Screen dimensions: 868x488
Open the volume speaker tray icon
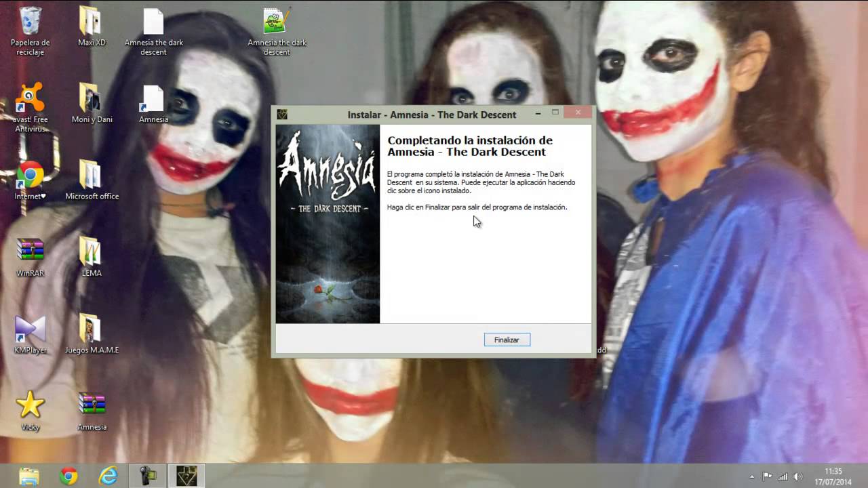point(798,476)
